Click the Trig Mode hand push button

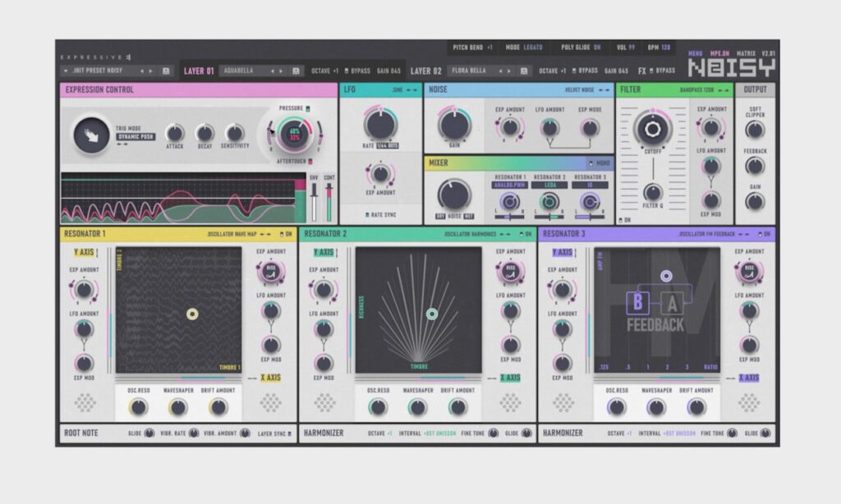[x=91, y=136]
